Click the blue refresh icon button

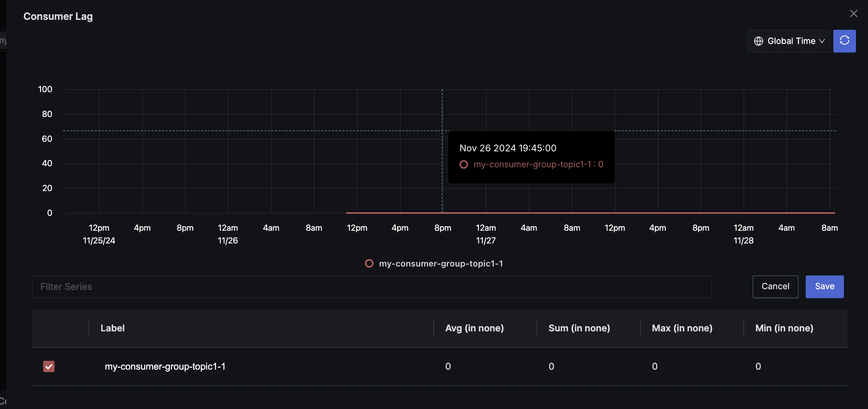(x=844, y=41)
